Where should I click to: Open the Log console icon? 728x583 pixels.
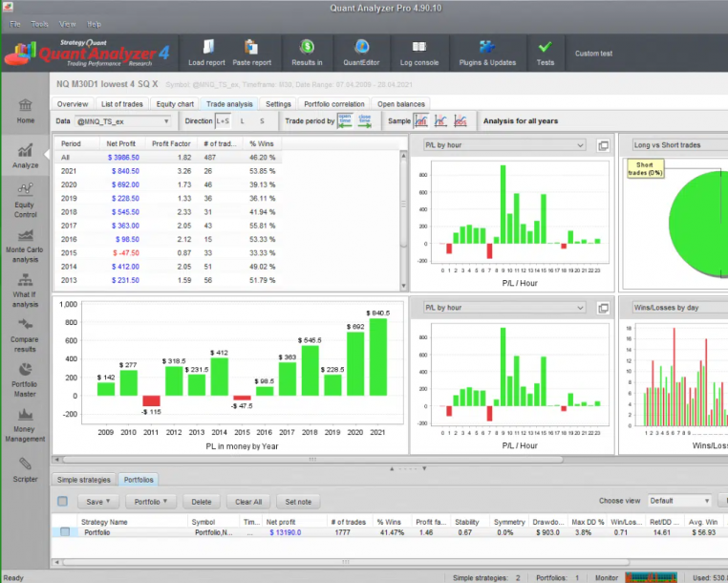point(418,47)
